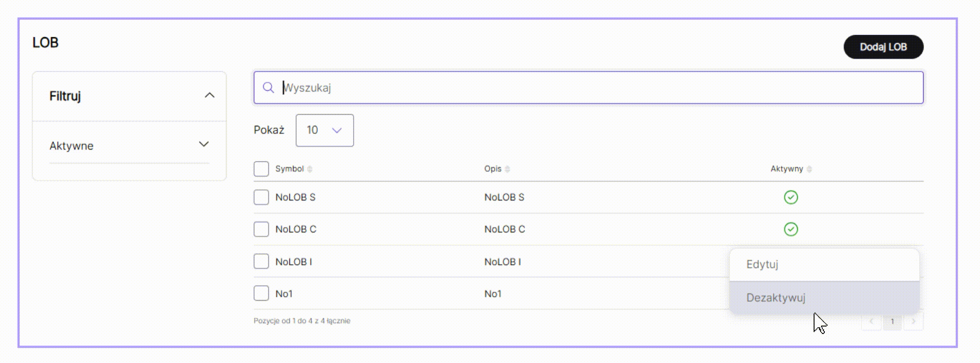Open the Aktywne filter dropdown
Image resolution: width=980 pixels, height=363 pixels.
coord(129,145)
